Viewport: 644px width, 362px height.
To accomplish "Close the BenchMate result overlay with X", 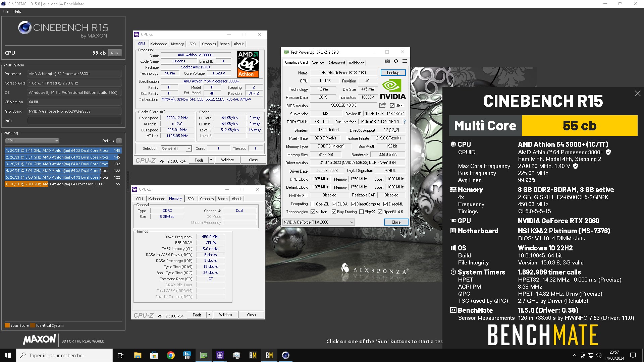I will click(637, 93).
